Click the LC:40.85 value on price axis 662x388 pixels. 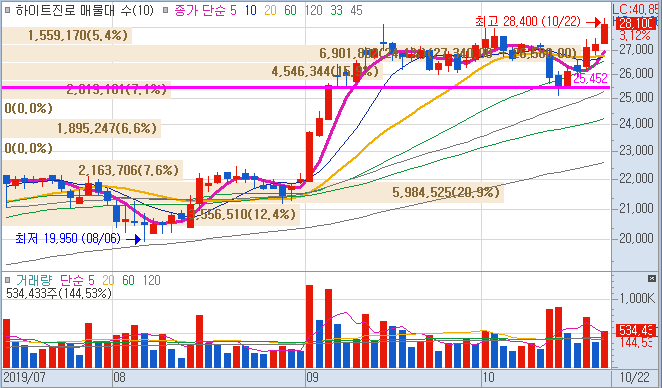(x=635, y=9)
